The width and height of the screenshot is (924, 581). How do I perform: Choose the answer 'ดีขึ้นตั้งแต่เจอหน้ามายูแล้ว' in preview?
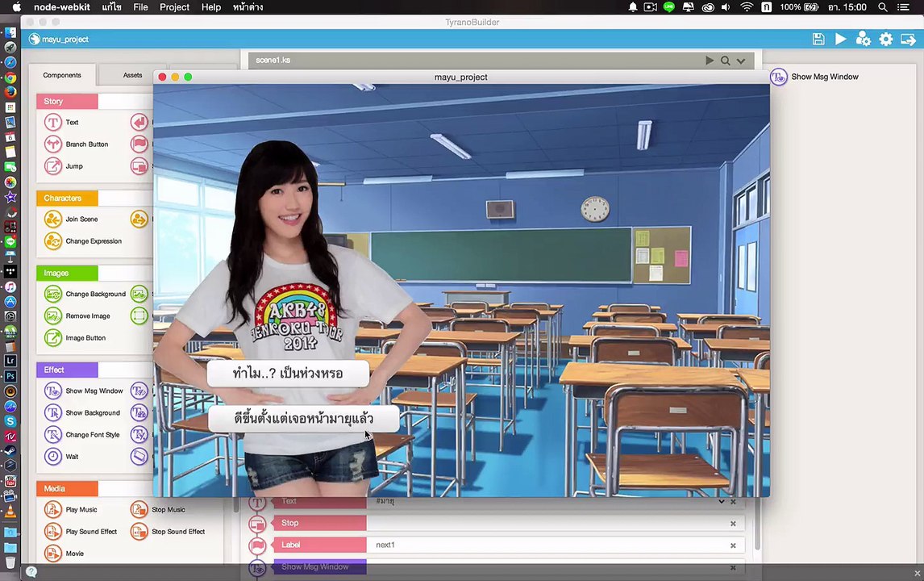(303, 419)
